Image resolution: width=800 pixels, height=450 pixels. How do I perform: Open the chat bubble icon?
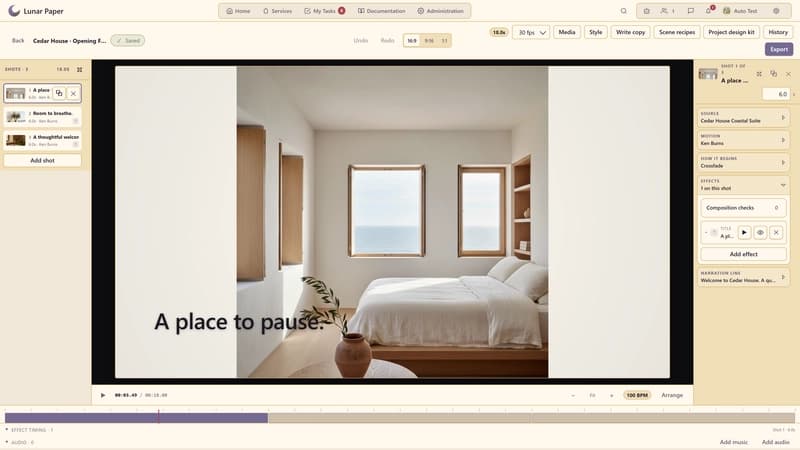[690, 11]
